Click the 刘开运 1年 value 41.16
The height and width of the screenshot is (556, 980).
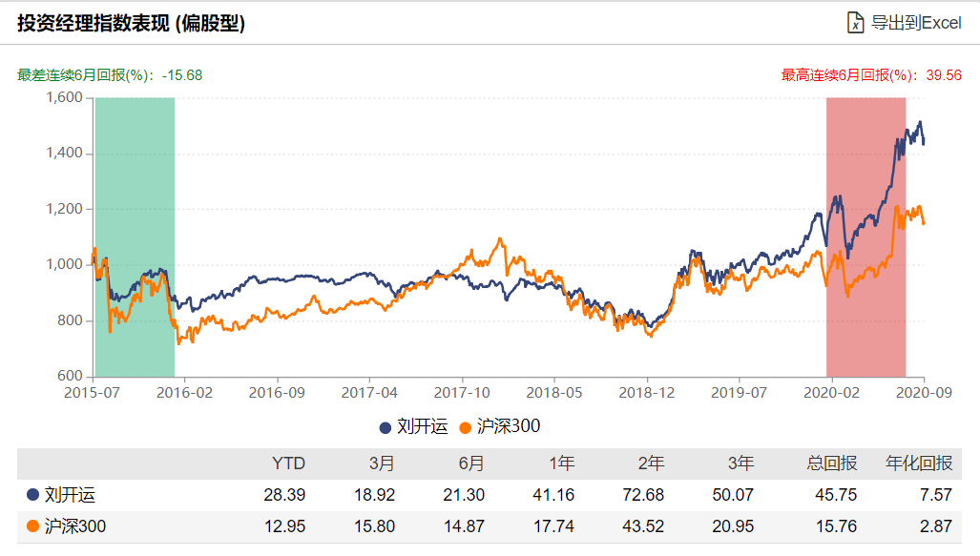553,495
